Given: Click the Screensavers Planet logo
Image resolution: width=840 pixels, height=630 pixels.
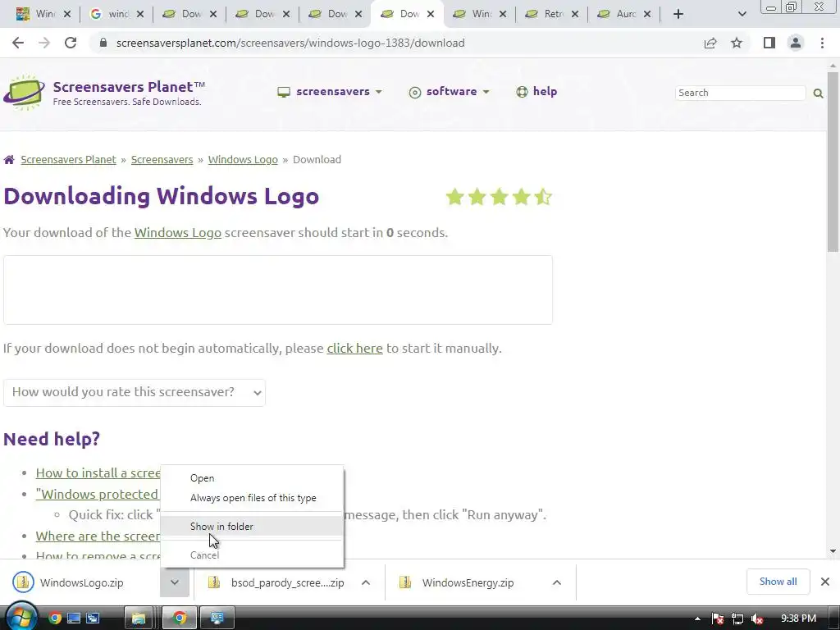Looking at the screenshot, I should pos(24,93).
